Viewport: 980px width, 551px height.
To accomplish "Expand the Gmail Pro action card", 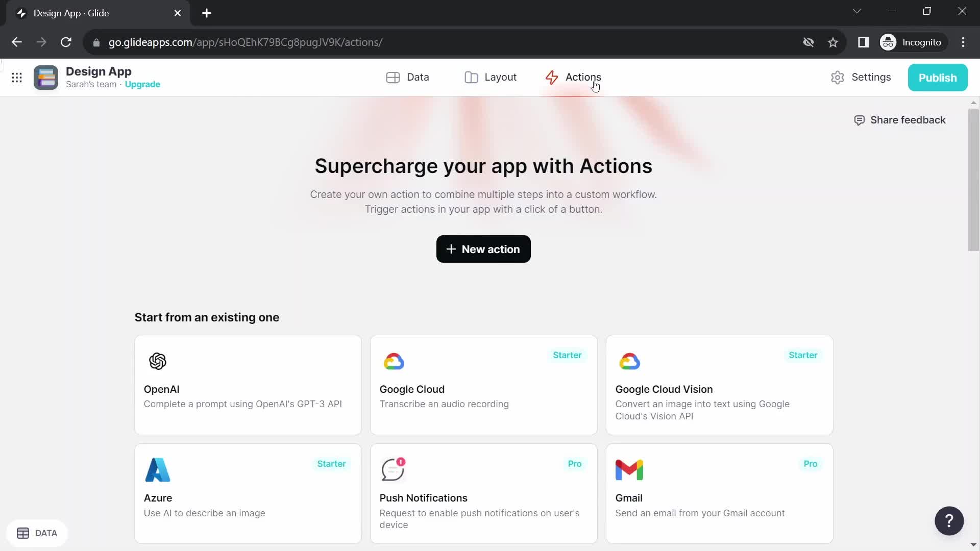I will point(719,493).
